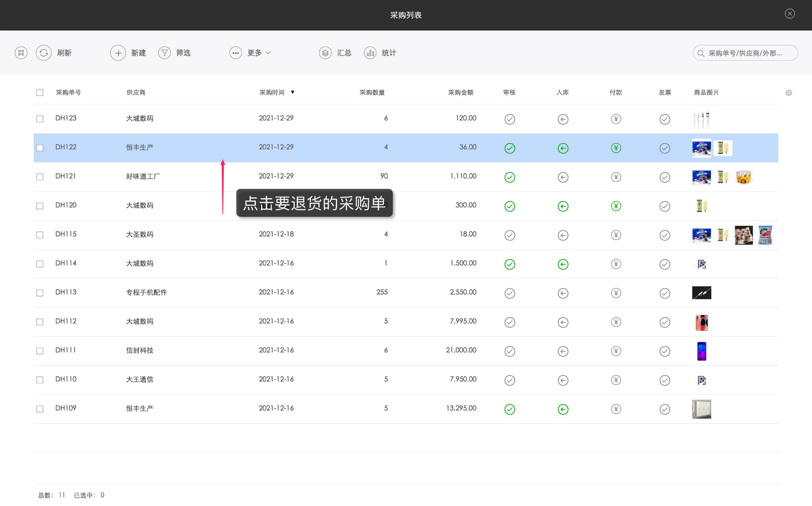This screenshot has width=812, height=506.
Task: Check the box for order DH109
Action: [40, 409]
